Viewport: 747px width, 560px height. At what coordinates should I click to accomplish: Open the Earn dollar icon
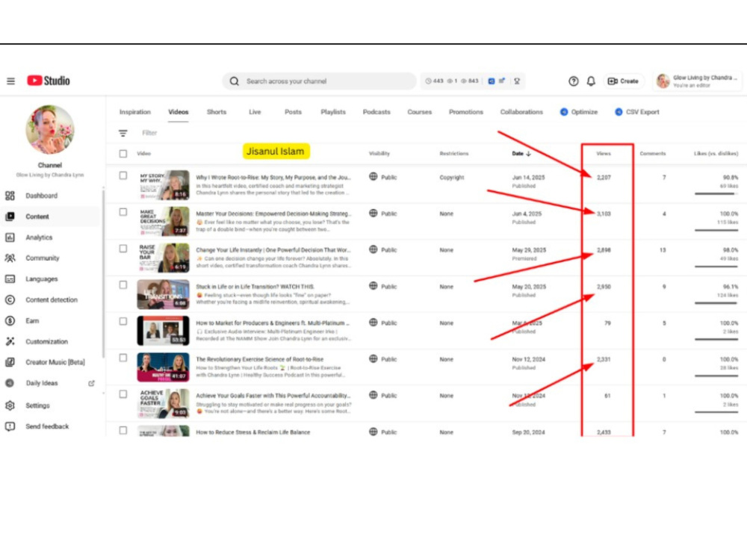[x=10, y=320]
